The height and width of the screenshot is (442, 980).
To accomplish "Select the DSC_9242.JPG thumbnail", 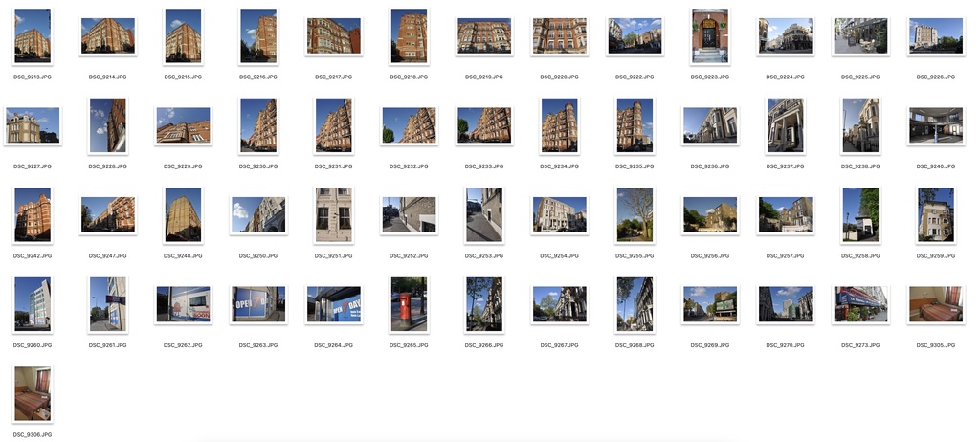I will click(33, 215).
